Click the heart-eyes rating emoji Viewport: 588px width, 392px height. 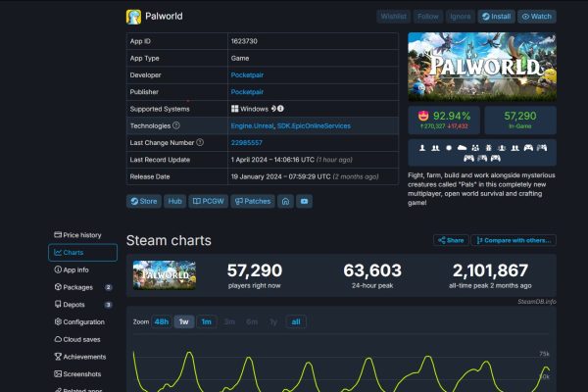coord(423,116)
